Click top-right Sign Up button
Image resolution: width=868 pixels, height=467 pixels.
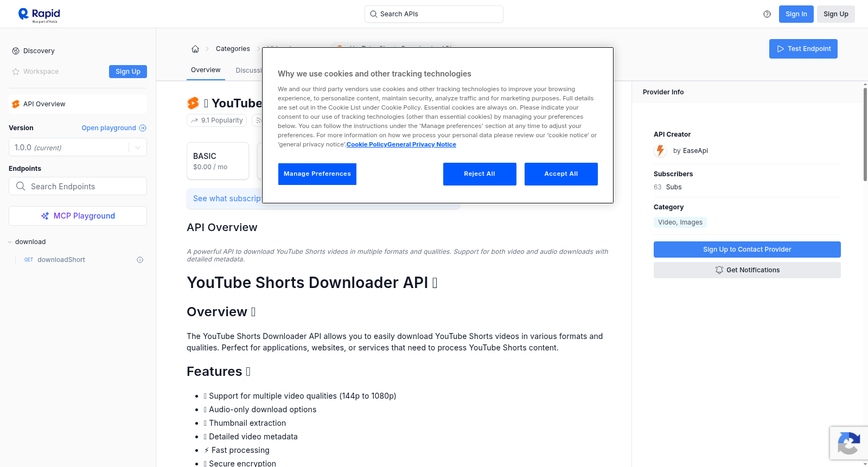[835, 14]
